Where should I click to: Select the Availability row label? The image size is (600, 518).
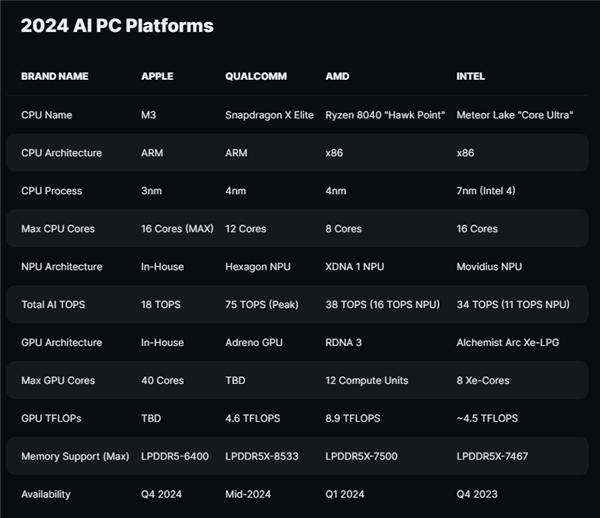(x=48, y=494)
